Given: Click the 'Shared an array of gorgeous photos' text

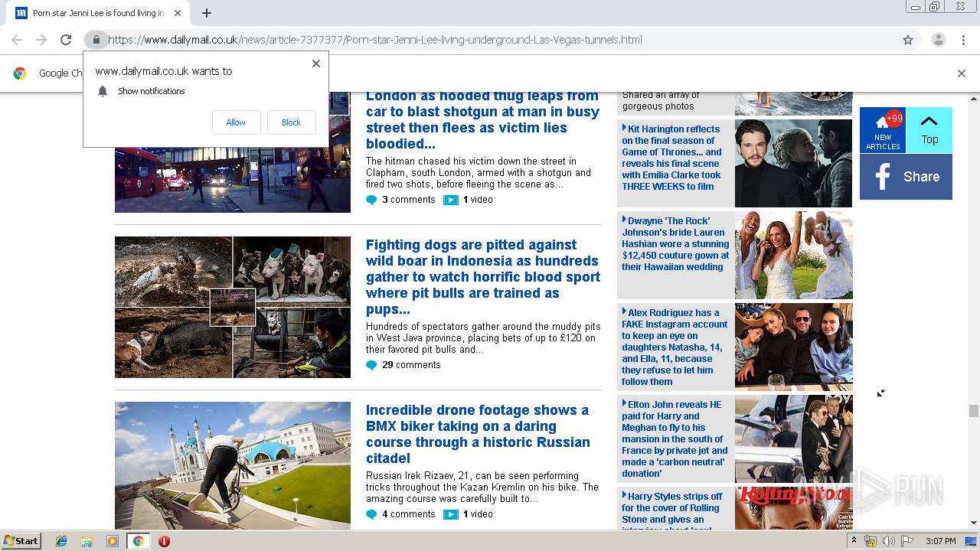Looking at the screenshot, I should click(661, 100).
